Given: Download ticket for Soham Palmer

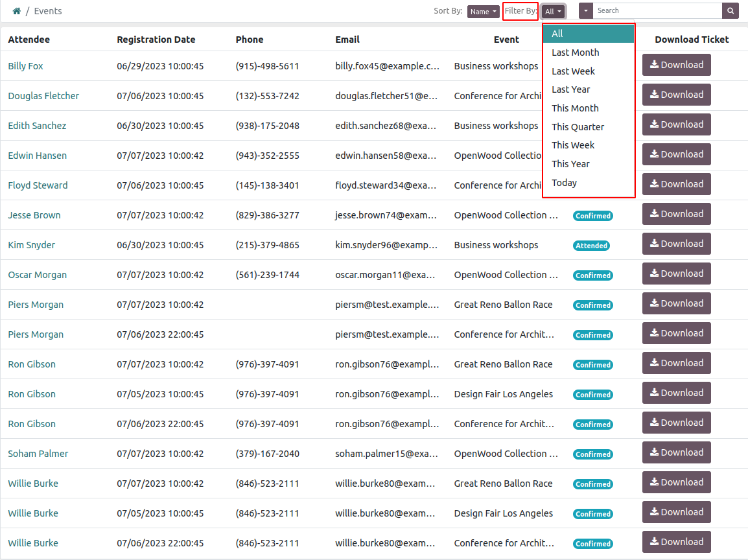Looking at the screenshot, I should pos(677,452).
